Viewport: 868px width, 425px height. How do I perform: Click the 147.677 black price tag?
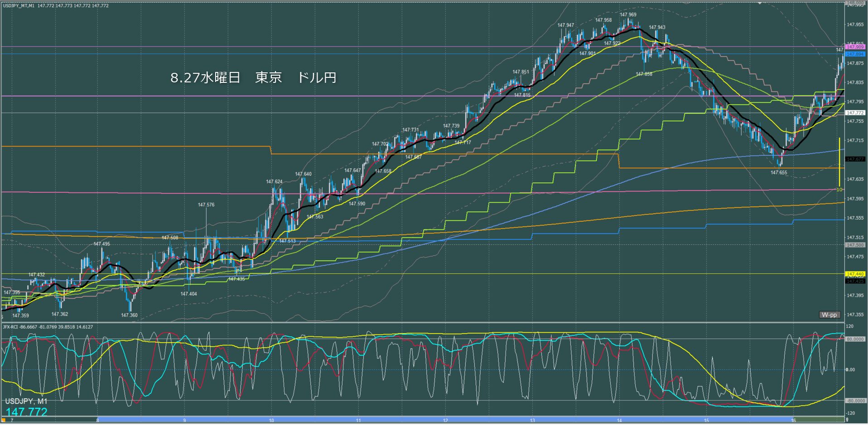855,159
